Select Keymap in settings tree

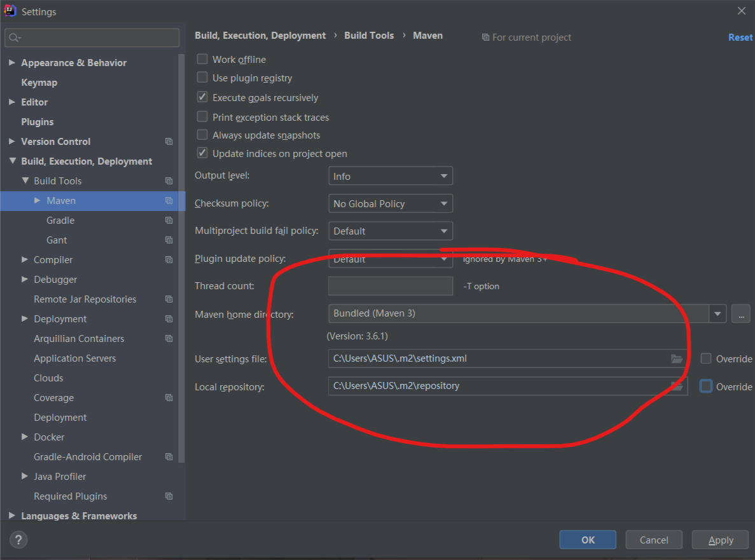click(x=39, y=82)
